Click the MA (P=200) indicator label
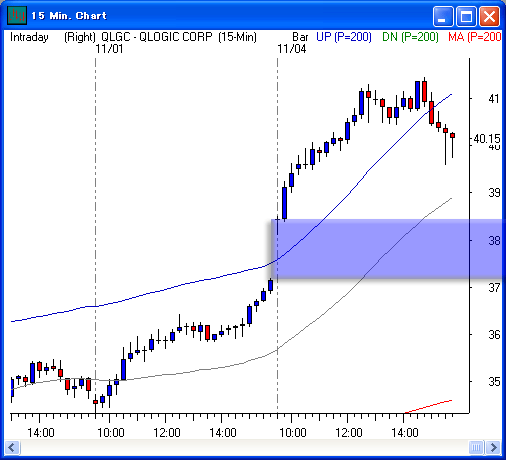 click(475, 37)
